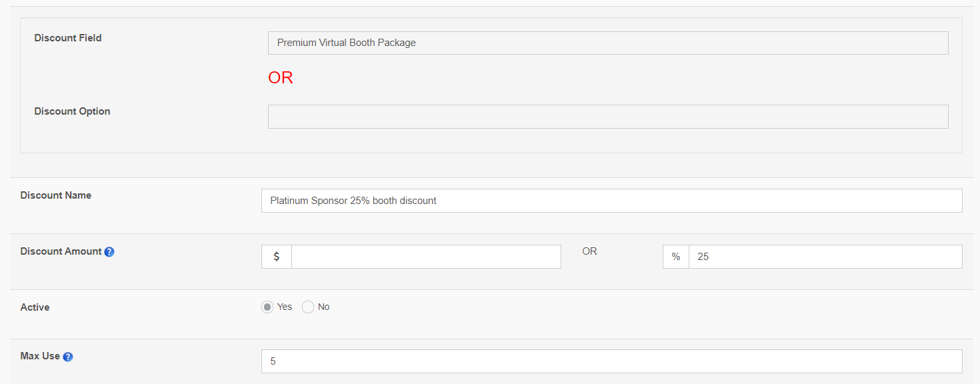This screenshot has width=980, height=384.
Task: Click the Max Use help icon
Action: [68, 357]
